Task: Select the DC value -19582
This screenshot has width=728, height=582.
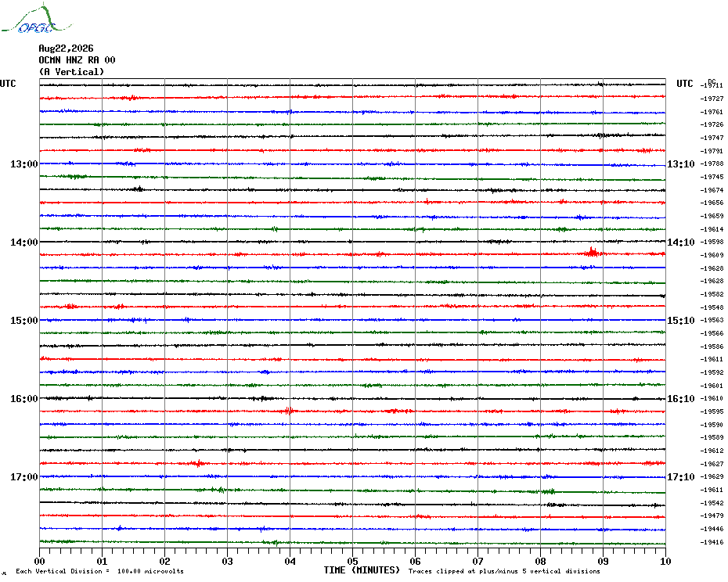Action: 712,294
